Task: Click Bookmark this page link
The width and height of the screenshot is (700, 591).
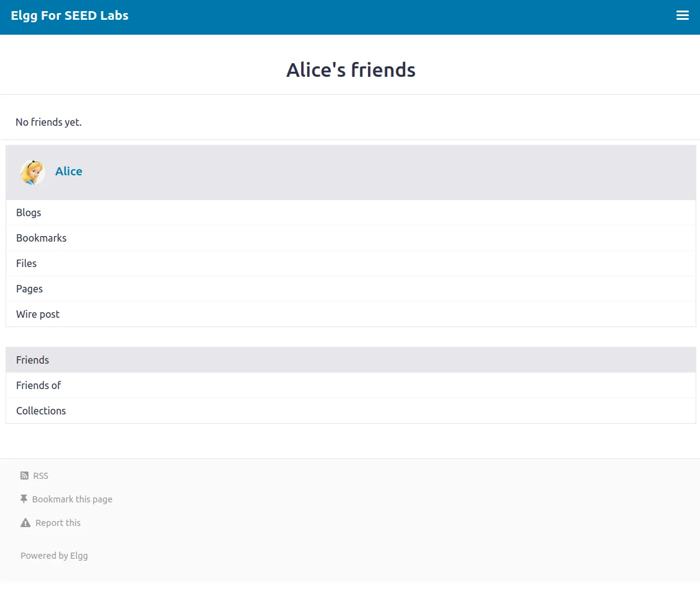Action: pyautogui.click(x=72, y=499)
